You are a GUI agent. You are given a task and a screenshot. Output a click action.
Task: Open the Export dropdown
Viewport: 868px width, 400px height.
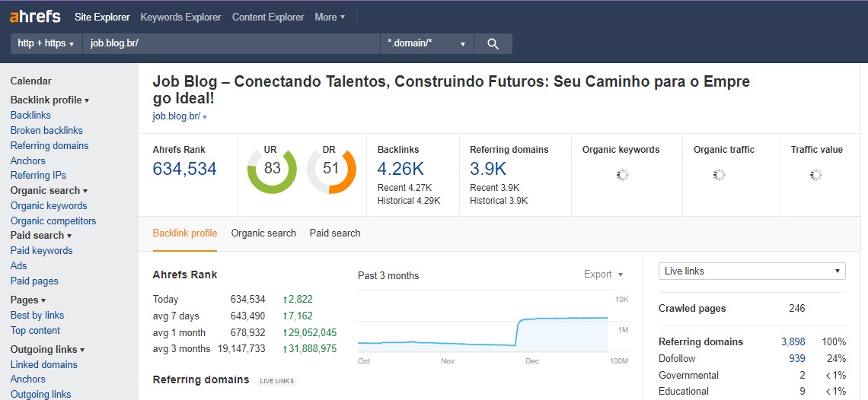click(x=603, y=275)
